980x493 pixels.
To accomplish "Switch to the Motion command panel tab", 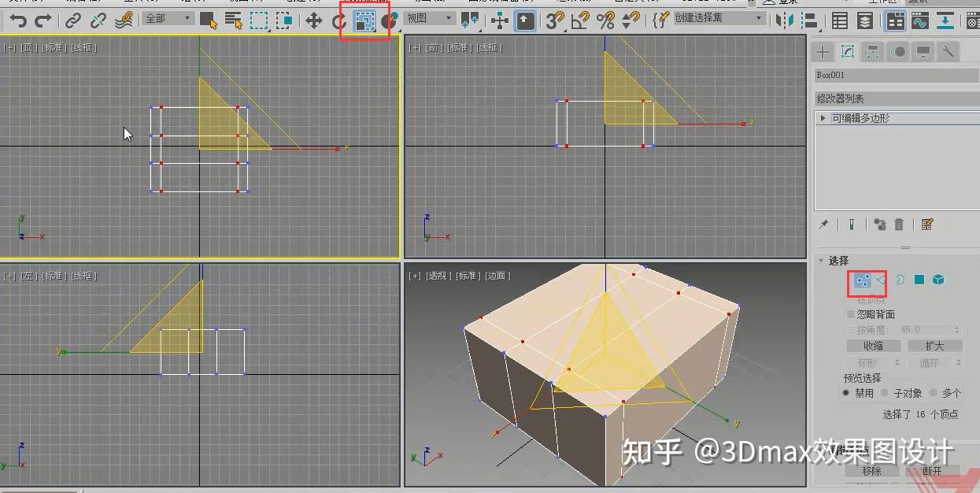I will pos(898,52).
